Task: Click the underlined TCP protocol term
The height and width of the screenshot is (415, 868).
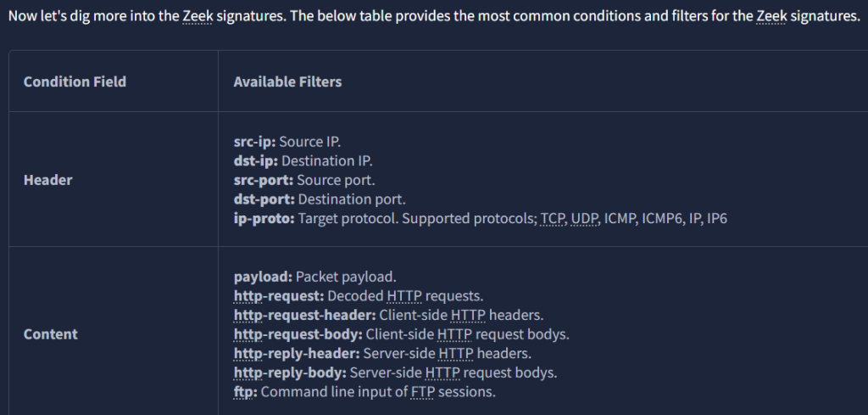Action: (x=553, y=219)
